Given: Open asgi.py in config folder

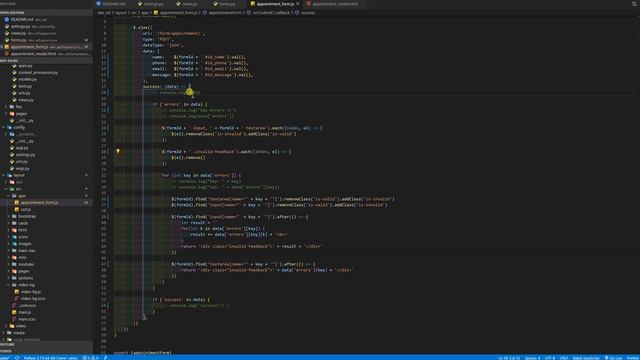Looking at the screenshot, I should 22,148.
